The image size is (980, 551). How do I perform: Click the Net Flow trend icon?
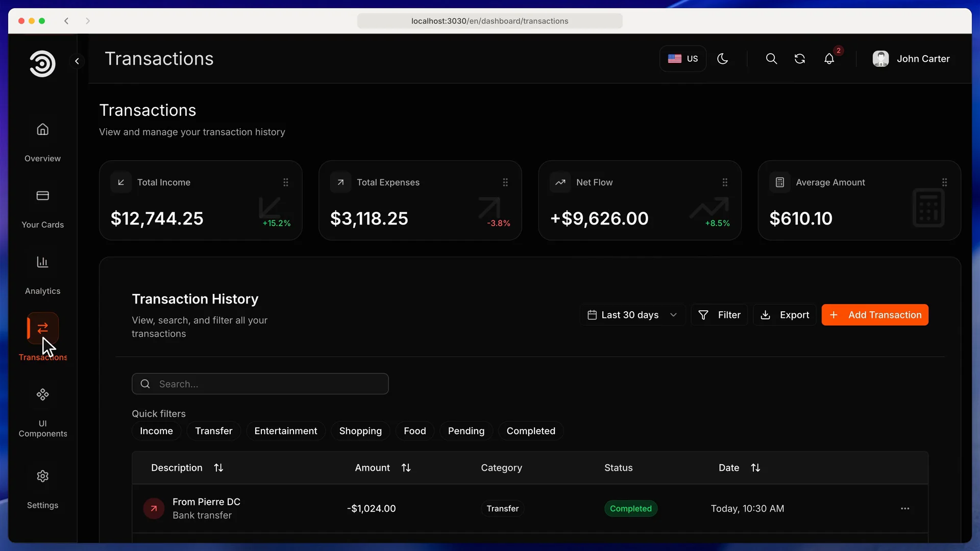[x=560, y=182]
